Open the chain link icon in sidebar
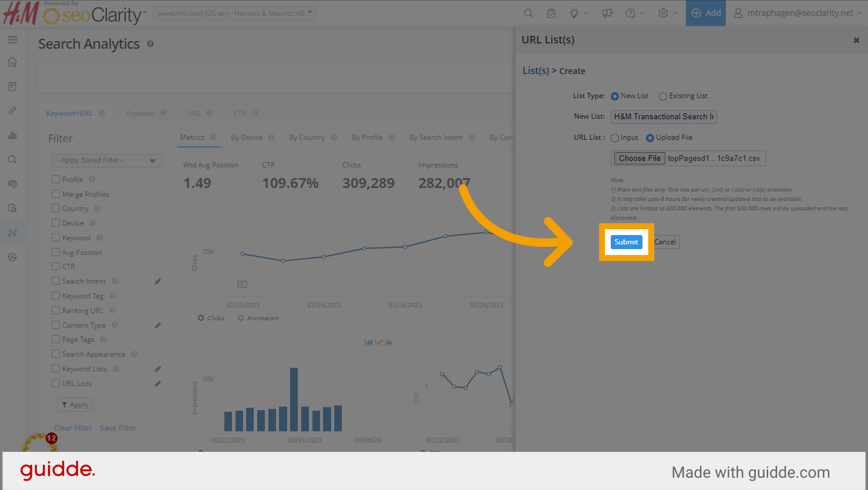The image size is (868, 490). point(12,110)
